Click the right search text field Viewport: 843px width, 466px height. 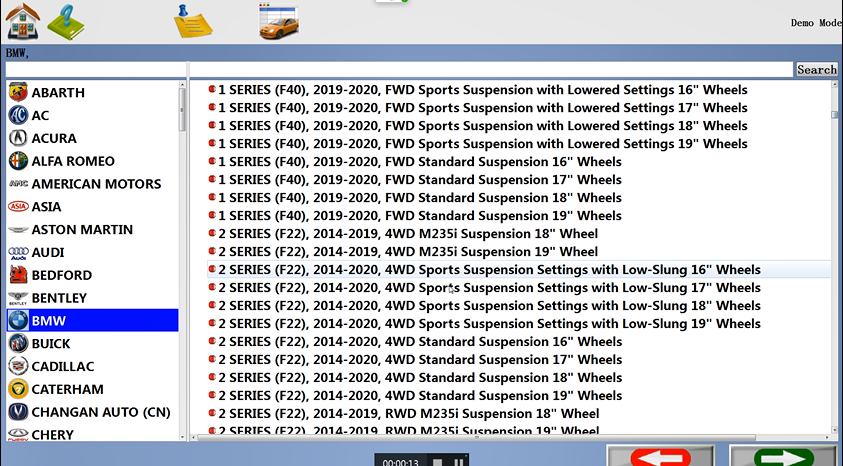point(490,70)
